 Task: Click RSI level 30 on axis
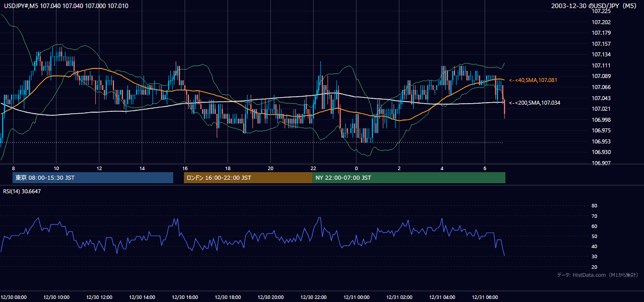(594, 256)
